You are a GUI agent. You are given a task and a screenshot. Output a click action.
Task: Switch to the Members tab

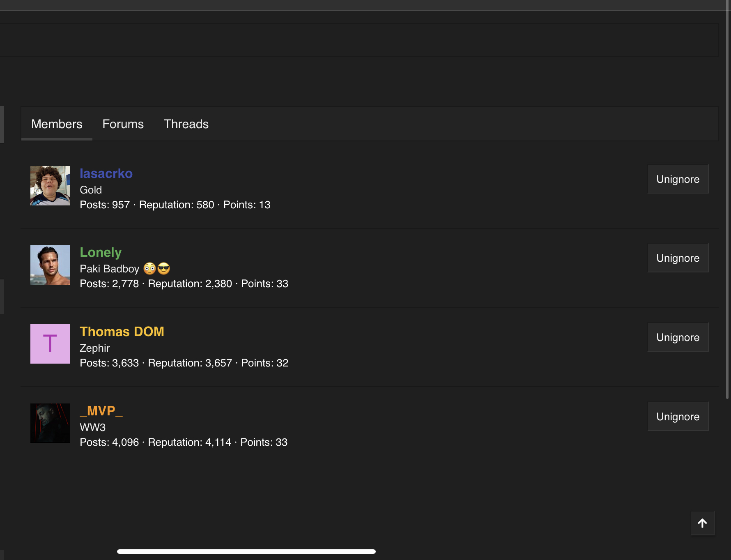pos(57,124)
